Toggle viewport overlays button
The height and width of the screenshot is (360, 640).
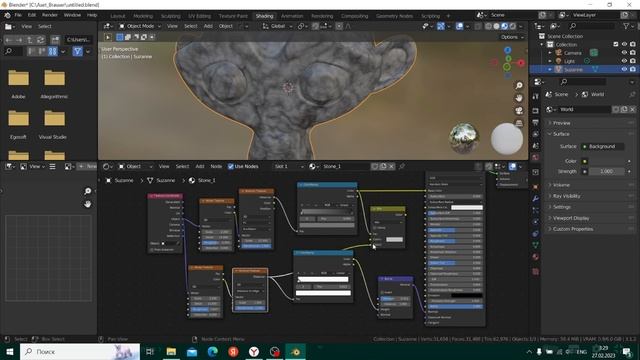tap(460, 26)
